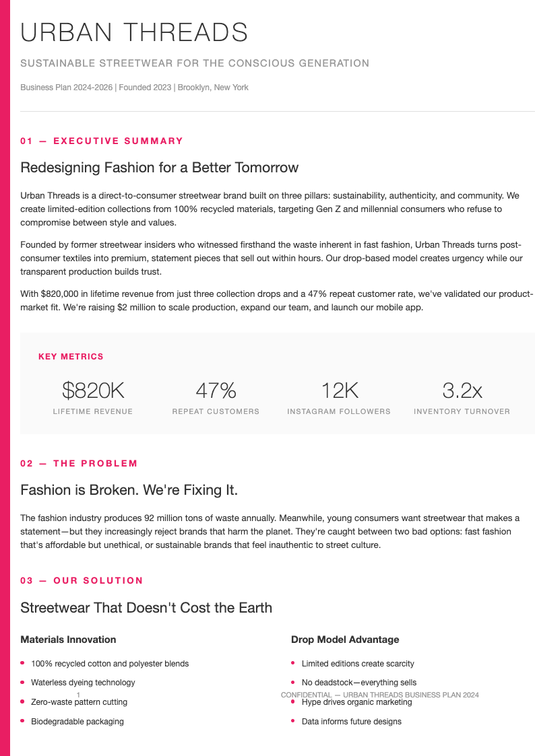
Task: Click the Streetwear That Doesn't Cost the Earth heading
Action: click(x=146, y=608)
